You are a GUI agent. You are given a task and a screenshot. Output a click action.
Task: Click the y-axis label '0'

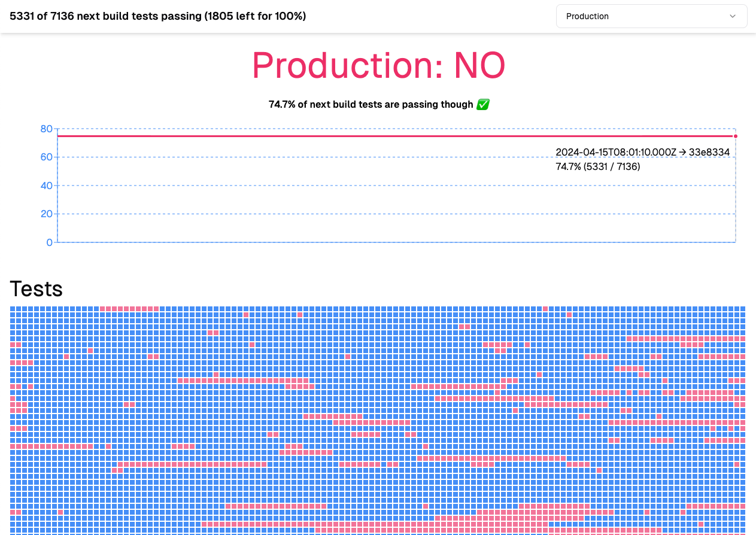click(x=50, y=242)
